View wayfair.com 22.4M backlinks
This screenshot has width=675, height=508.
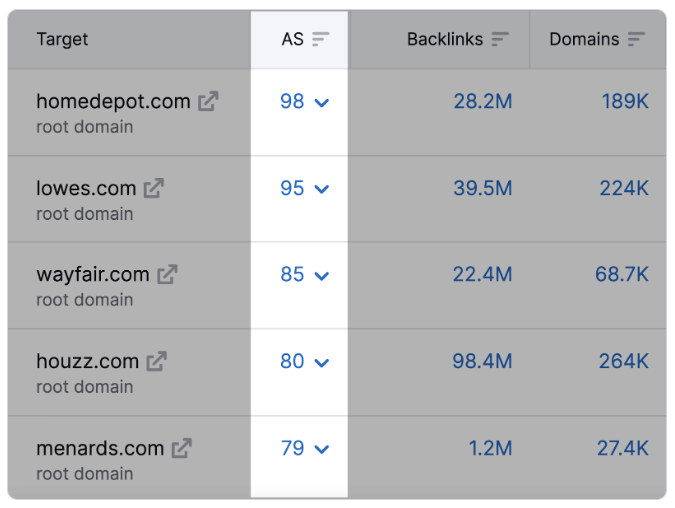[x=483, y=274]
